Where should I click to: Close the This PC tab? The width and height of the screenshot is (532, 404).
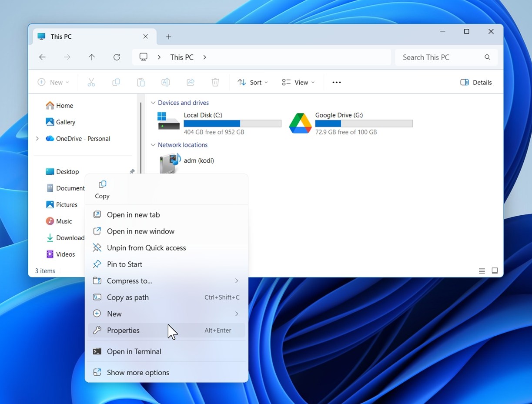(146, 37)
